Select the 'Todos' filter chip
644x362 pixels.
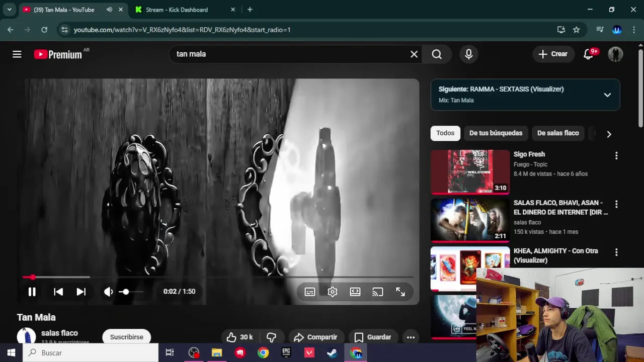[445, 133]
